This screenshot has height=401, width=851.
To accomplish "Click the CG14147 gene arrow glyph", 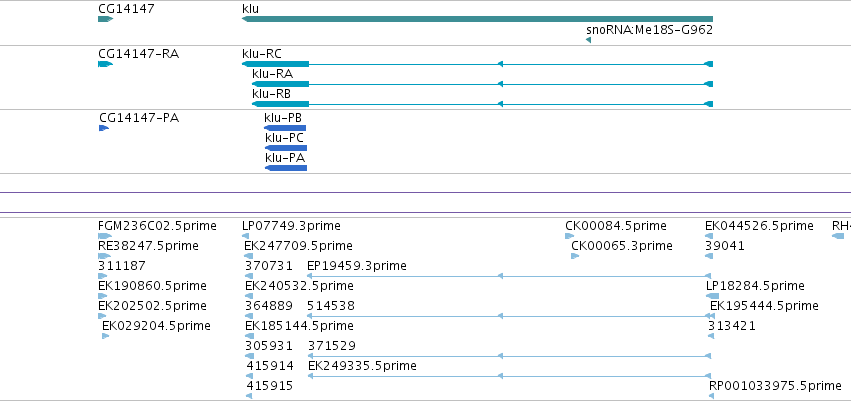I will (x=105, y=19).
